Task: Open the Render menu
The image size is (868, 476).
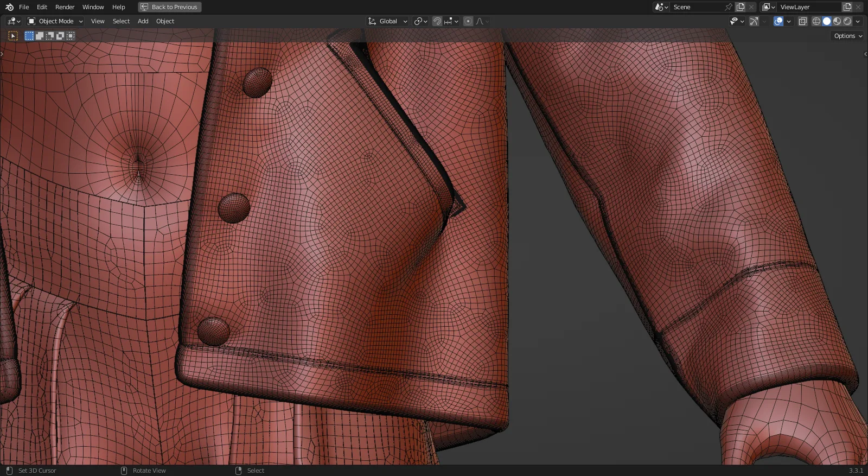Action: point(65,7)
